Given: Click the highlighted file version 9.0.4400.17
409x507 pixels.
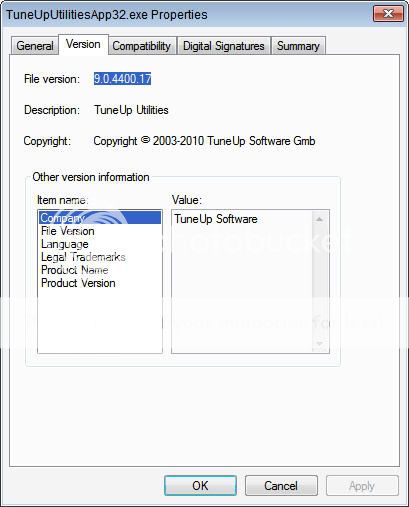Looking at the screenshot, I should pos(122,79).
